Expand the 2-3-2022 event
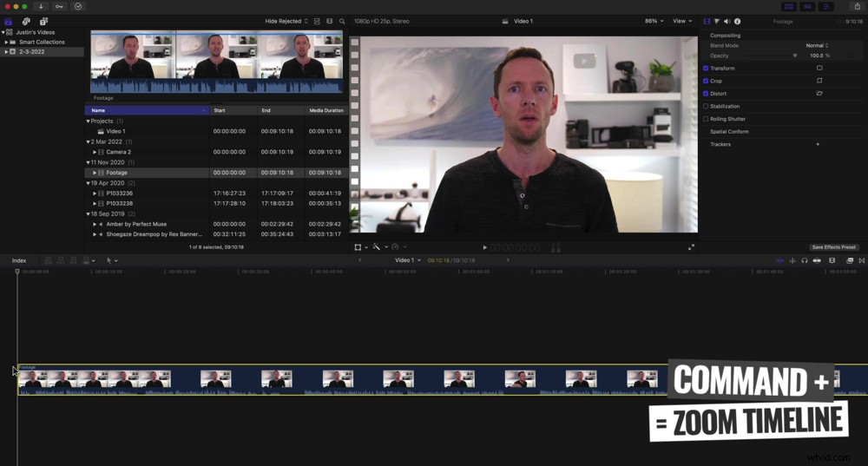This screenshot has width=868, height=466. pyautogui.click(x=6, y=51)
